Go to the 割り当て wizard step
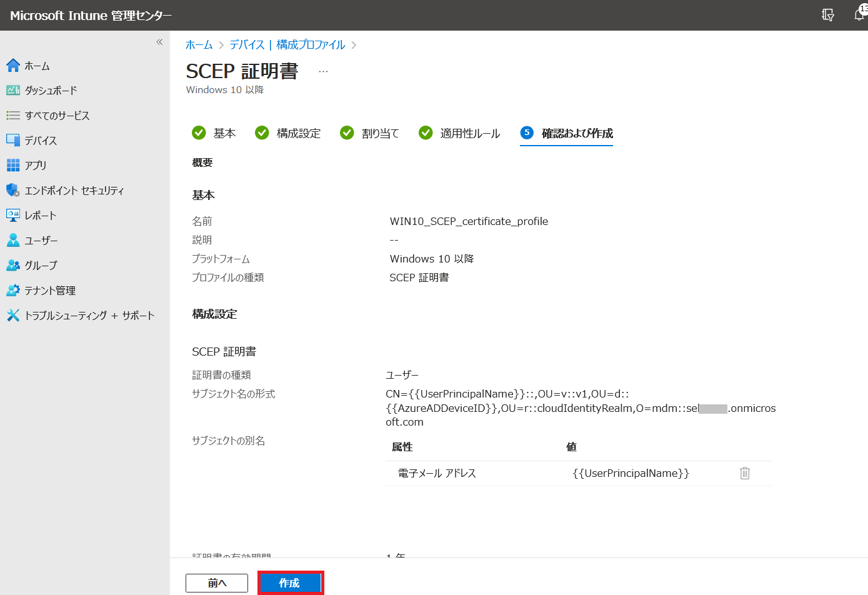Viewport: 868px width, 595px height. 369,133
